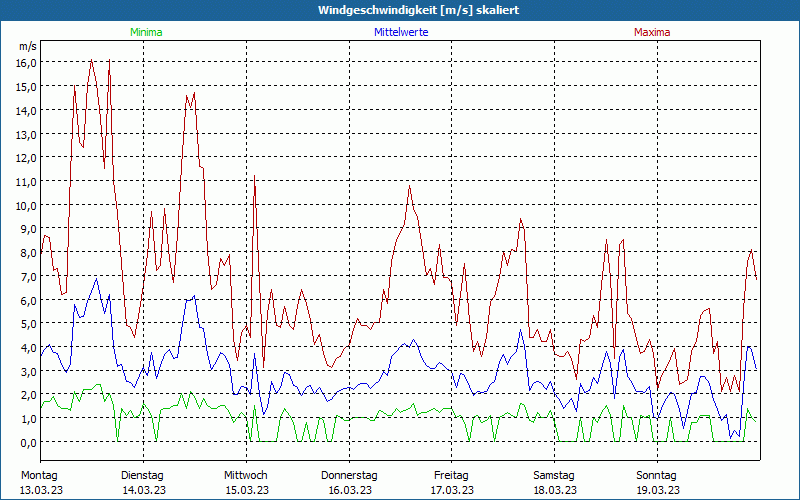Click the 'Sonntag' day label

(x=657, y=476)
